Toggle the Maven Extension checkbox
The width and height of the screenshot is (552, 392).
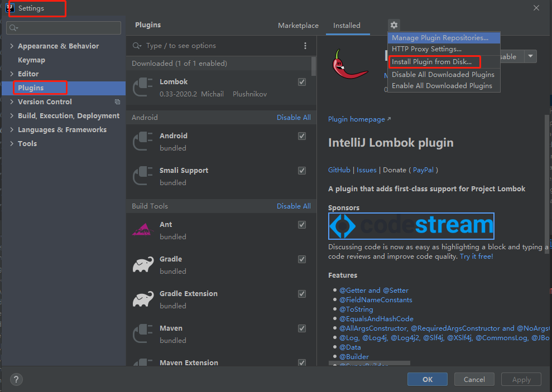pyautogui.click(x=302, y=362)
